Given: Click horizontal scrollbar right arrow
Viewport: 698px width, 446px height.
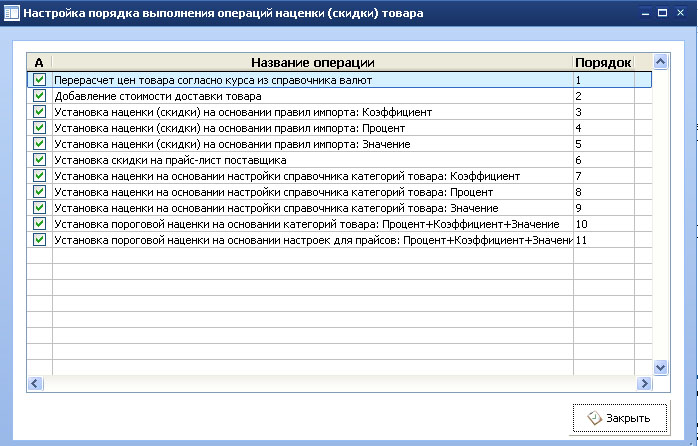Looking at the screenshot, I should tap(644, 383).
